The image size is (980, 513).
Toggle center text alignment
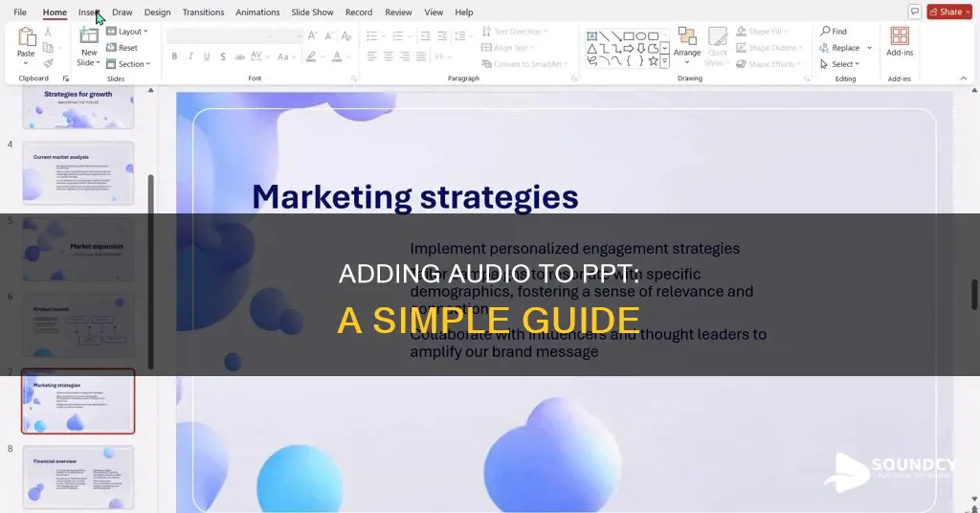[389, 56]
